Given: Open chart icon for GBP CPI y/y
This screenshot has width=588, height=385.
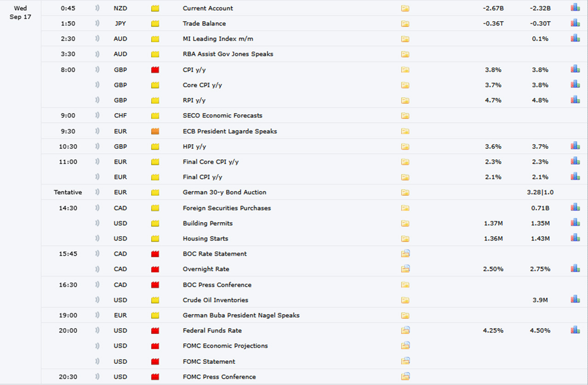Looking at the screenshot, I should click(x=575, y=69).
